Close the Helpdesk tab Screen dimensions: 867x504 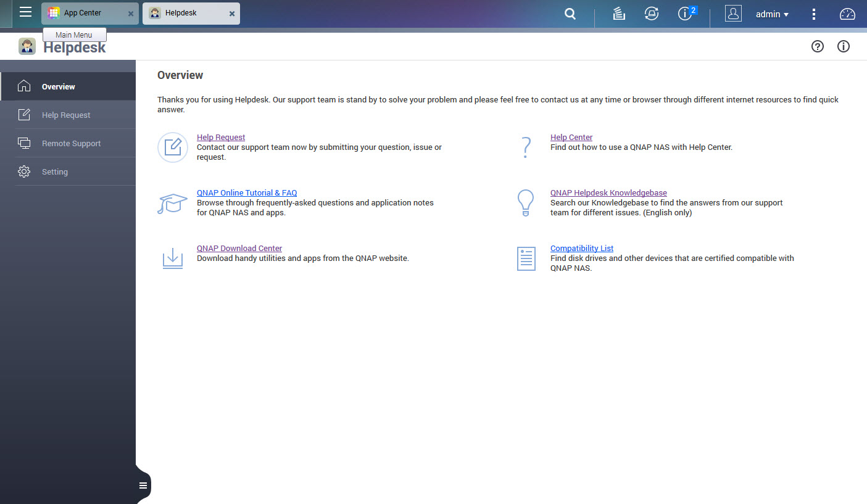(x=232, y=14)
